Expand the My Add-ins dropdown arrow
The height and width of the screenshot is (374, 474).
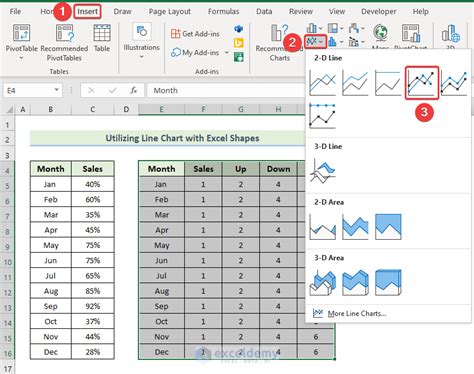(x=227, y=53)
